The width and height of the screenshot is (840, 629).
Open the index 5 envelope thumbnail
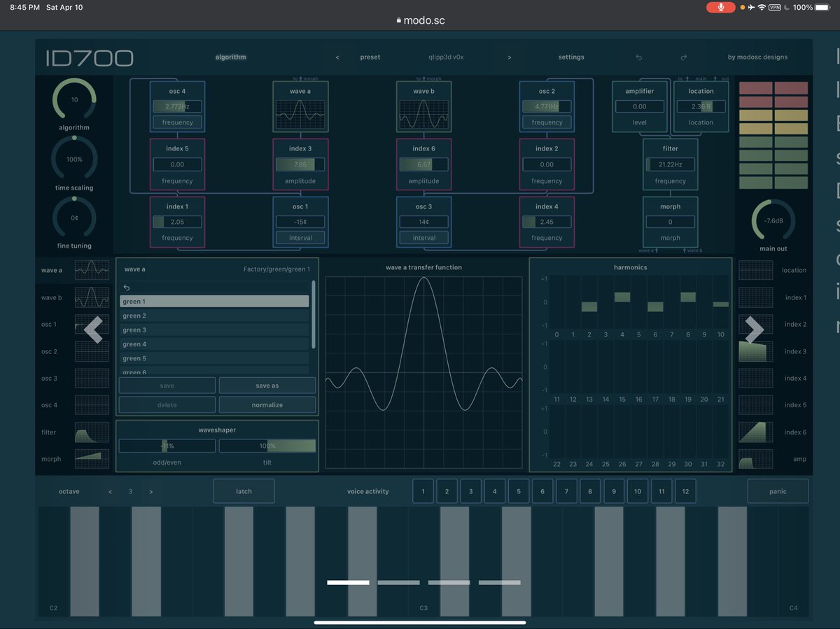[756, 405]
